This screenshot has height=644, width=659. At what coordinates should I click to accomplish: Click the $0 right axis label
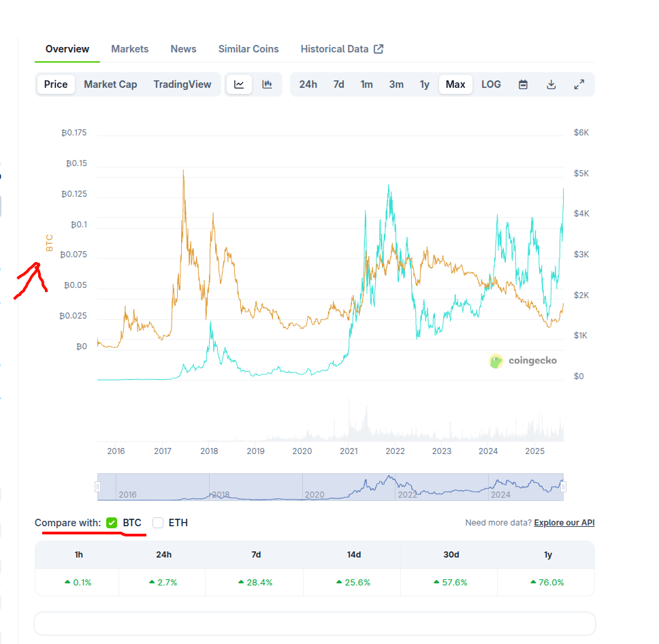point(579,376)
